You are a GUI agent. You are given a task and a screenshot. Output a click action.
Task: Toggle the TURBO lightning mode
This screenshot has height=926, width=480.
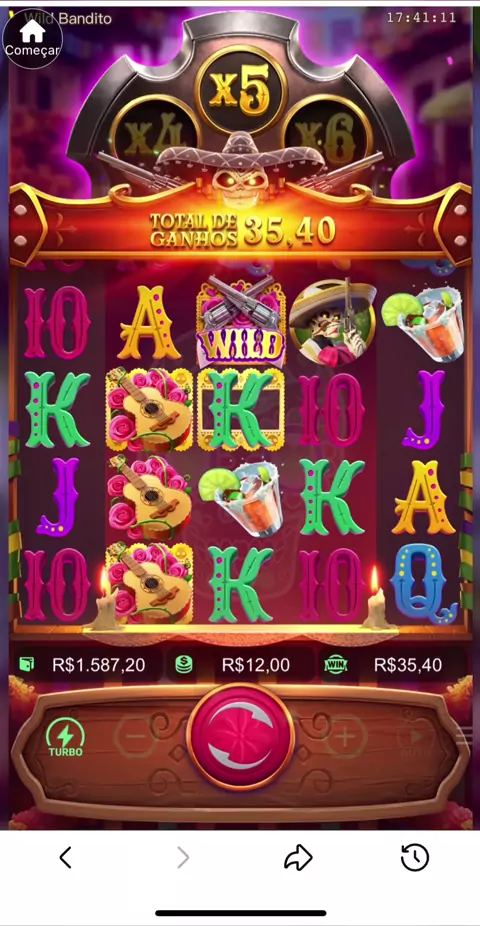(66, 737)
